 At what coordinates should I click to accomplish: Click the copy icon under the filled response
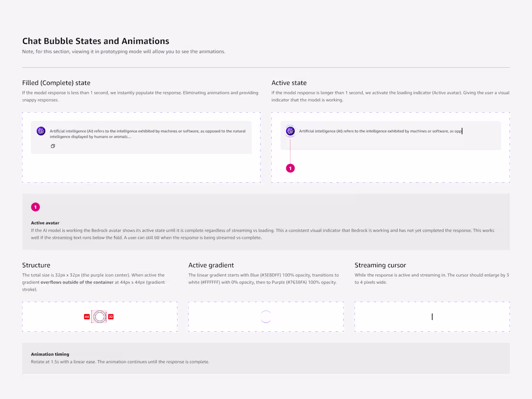[53, 146]
